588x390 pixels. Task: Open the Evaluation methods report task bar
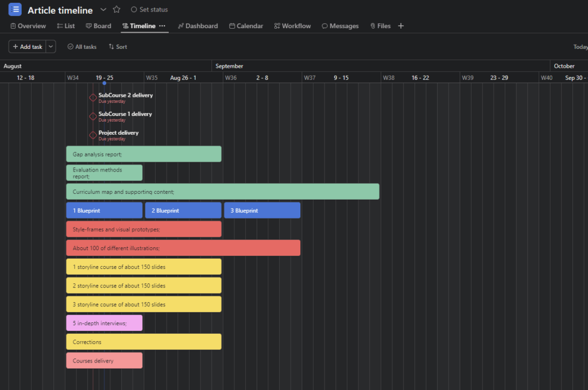105,173
